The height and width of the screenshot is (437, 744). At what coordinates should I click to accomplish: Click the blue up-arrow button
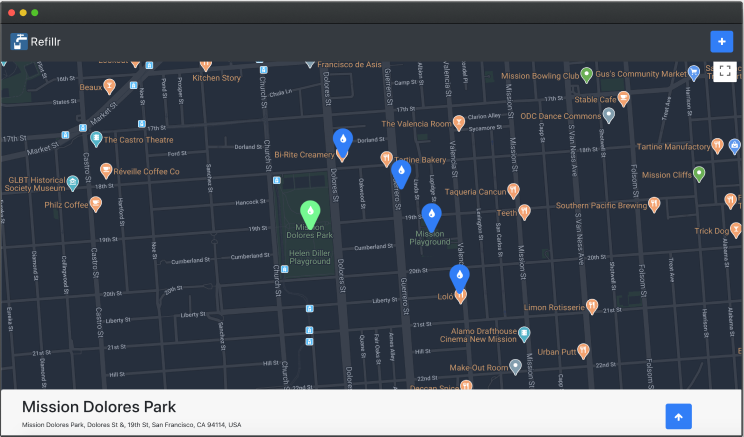tap(678, 417)
